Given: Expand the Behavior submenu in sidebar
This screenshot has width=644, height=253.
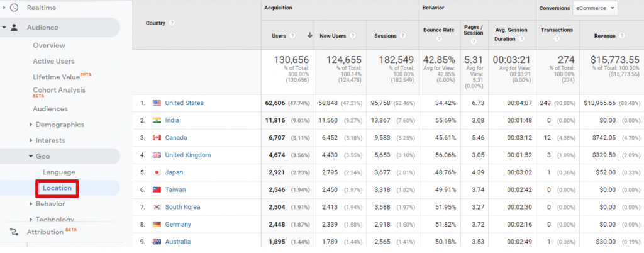Looking at the screenshot, I should [31, 204].
